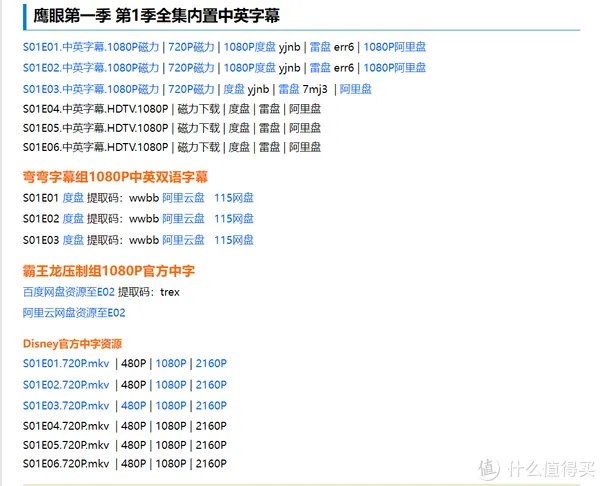600x486 pixels.
Task: Open 雷盘 link in S01E02 row
Action: (x=320, y=68)
